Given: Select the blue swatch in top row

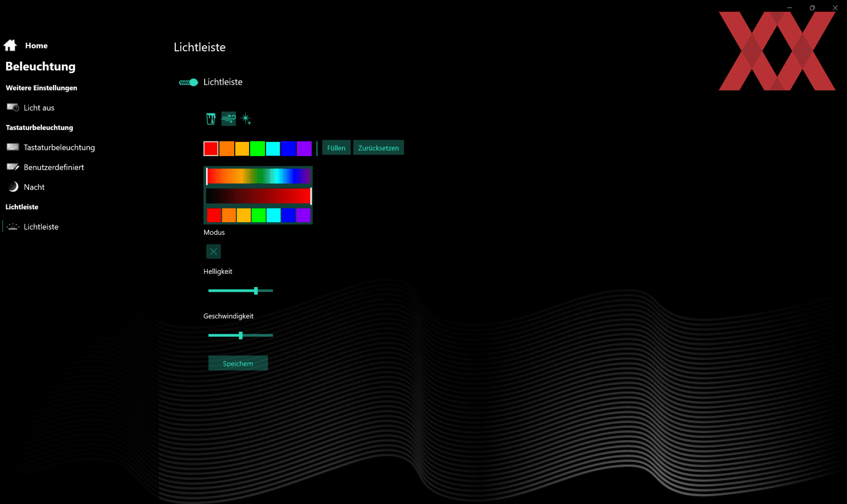Looking at the screenshot, I should [x=289, y=149].
